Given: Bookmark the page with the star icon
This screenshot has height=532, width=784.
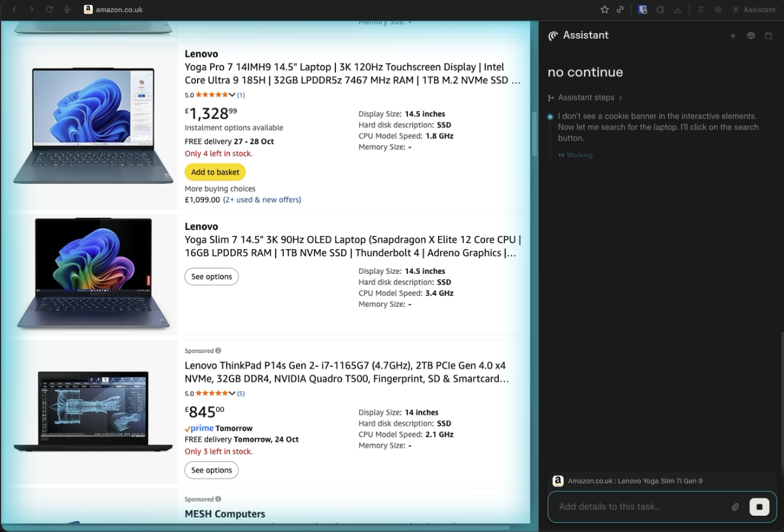Looking at the screenshot, I should tap(604, 10).
